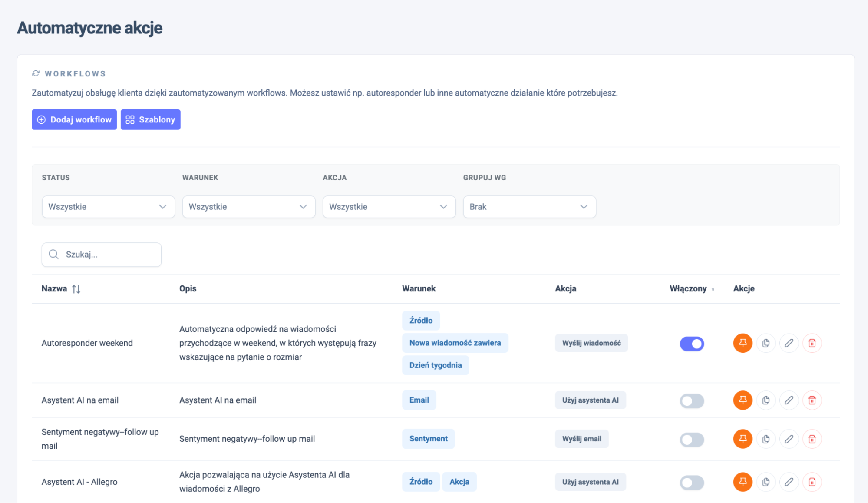Pin the Asystent AI - Allegro workflow
Screen dimensions: 868x503
point(743,482)
